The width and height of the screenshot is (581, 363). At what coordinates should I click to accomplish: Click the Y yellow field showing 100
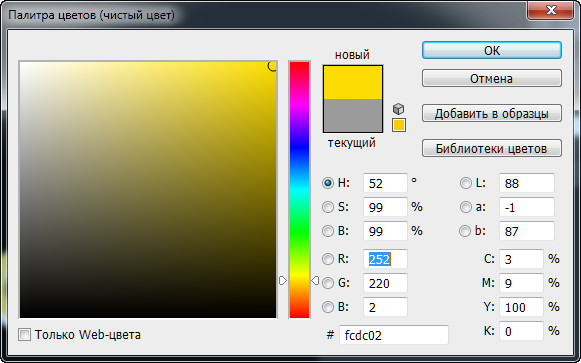click(x=521, y=307)
